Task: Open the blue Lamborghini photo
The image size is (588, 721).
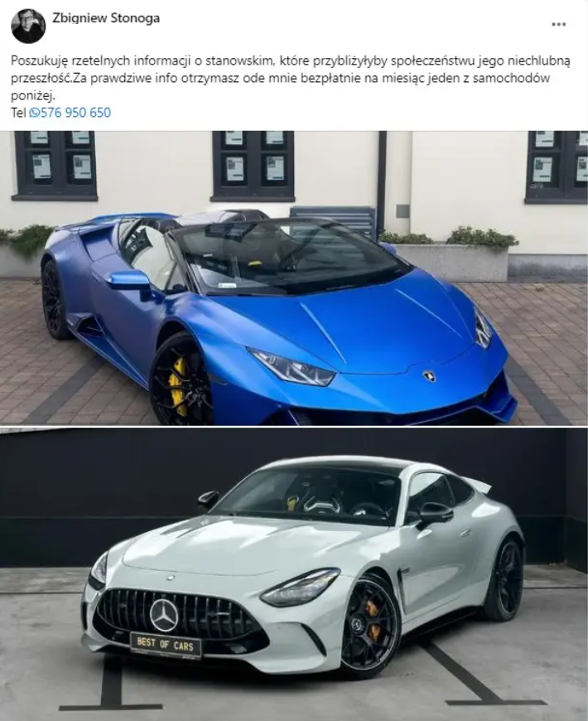Action: point(294,278)
